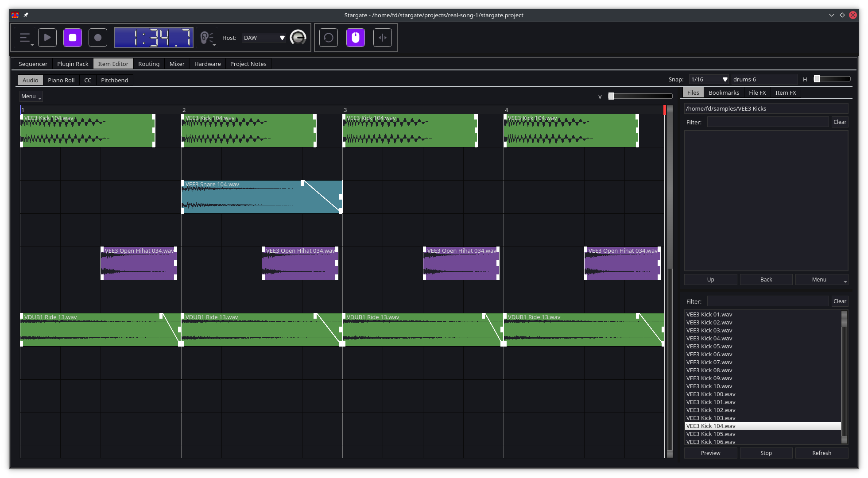Open the Pitchbend sub-tab

(115, 80)
